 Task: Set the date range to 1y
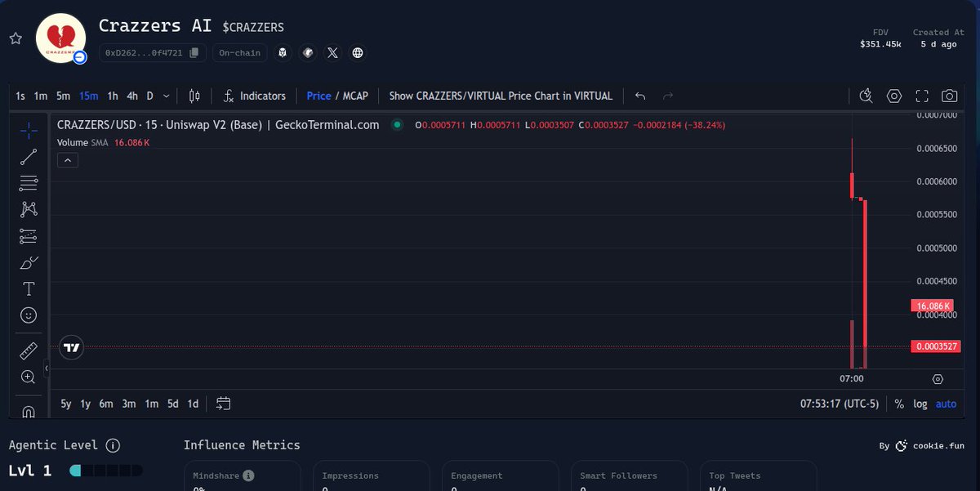point(86,404)
